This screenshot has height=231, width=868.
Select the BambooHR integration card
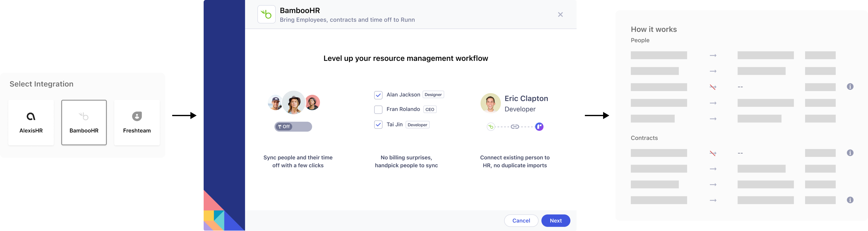[x=84, y=122]
